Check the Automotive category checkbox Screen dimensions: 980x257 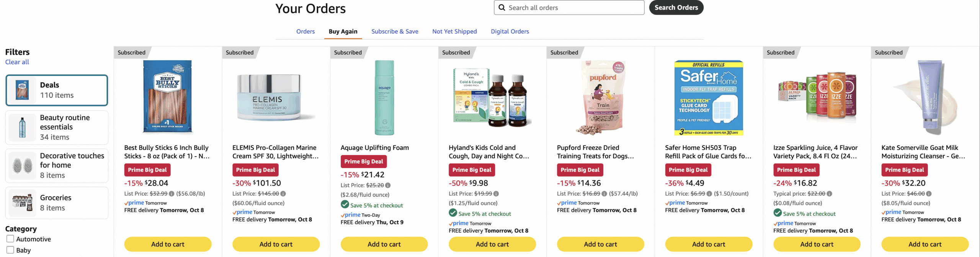tap(11, 239)
